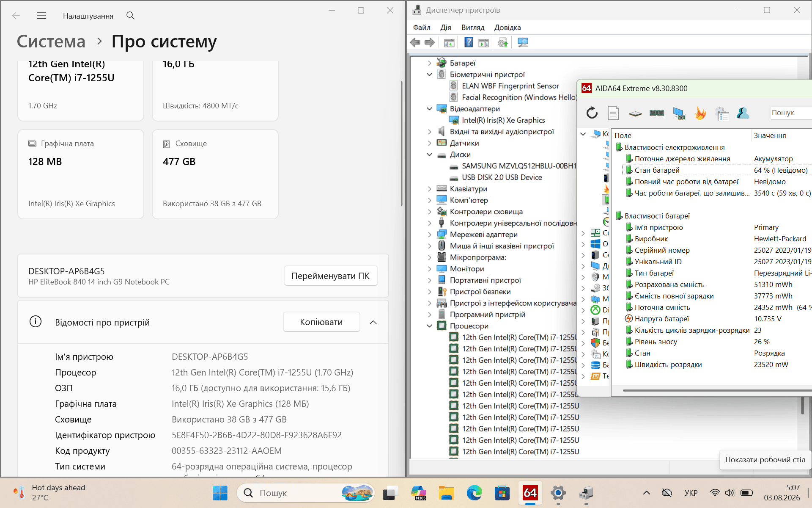Click the volume speaker tray icon

coord(730,493)
